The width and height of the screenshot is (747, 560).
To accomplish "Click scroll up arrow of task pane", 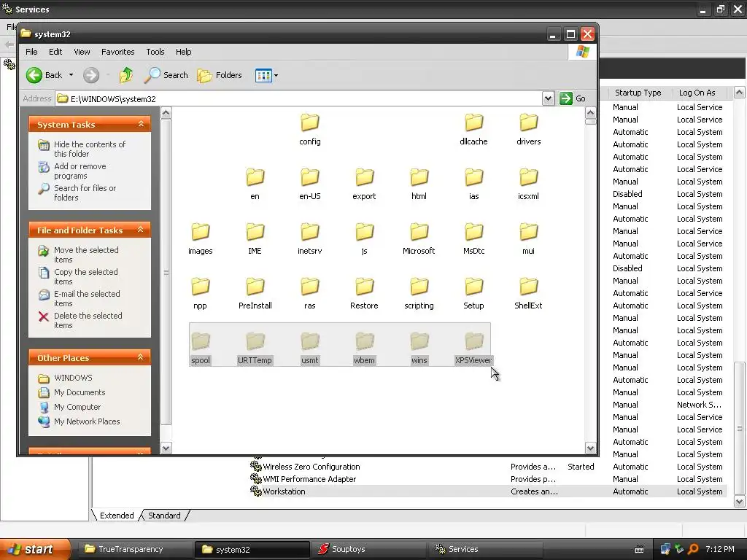I will point(166,113).
